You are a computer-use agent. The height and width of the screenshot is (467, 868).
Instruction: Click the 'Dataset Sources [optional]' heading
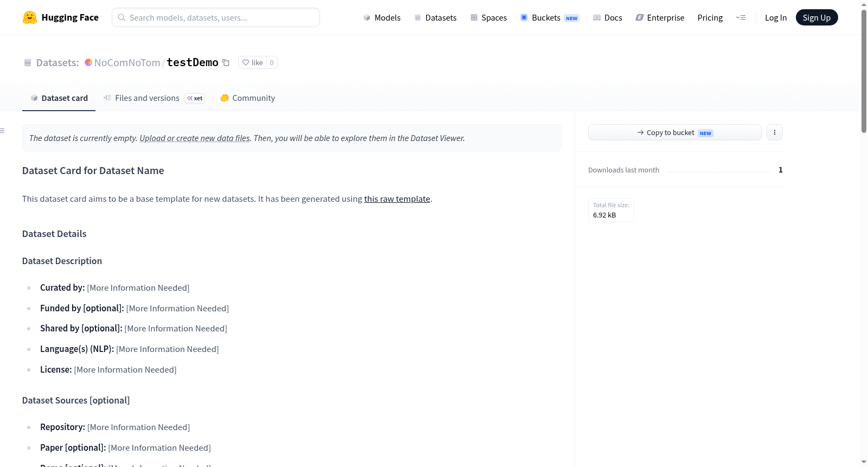point(76,400)
